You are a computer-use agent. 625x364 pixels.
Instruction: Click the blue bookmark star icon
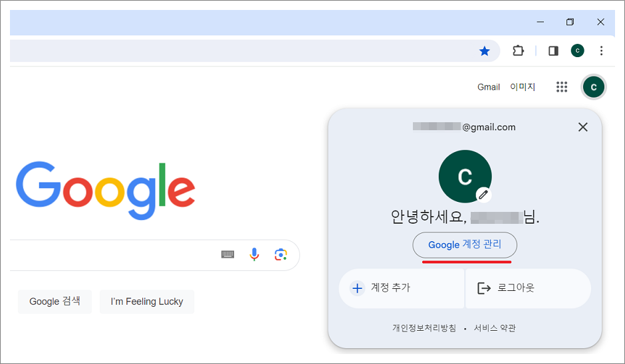pos(484,51)
